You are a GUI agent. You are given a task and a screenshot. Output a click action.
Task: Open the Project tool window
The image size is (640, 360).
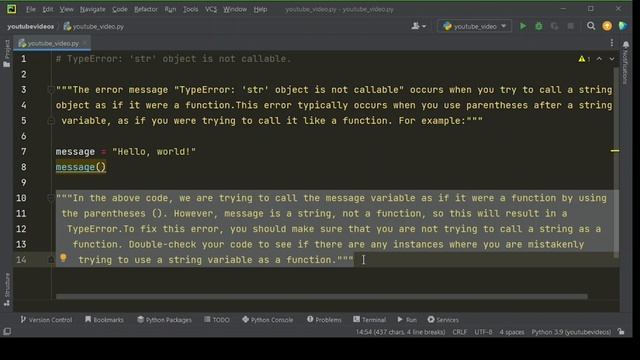(x=7, y=53)
